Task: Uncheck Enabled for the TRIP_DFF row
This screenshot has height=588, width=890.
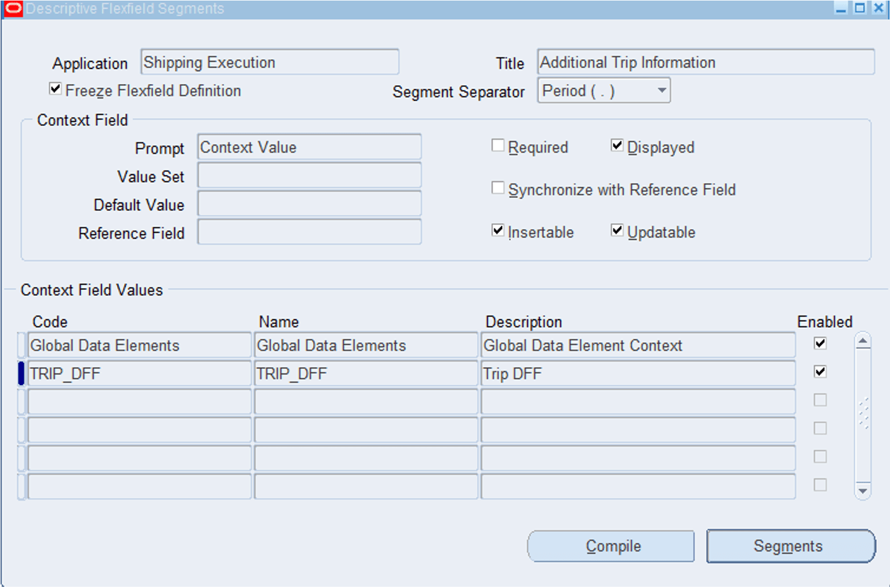Action: pyautogui.click(x=820, y=372)
